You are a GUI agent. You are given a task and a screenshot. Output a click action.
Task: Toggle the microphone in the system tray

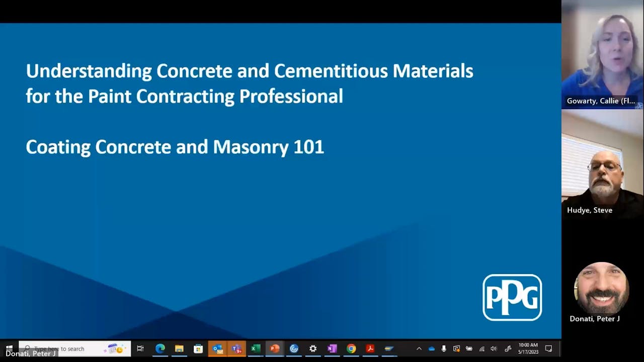pyautogui.click(x=443, y=348)
